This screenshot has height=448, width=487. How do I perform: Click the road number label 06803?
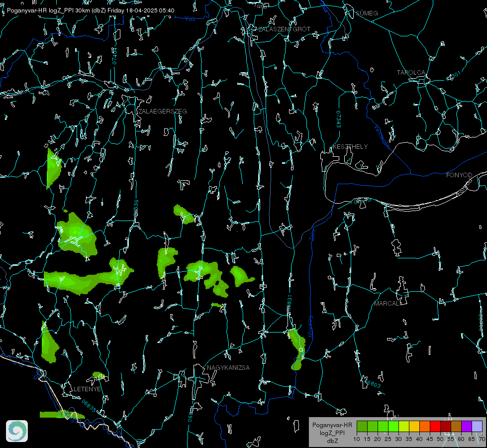point(372,383)
